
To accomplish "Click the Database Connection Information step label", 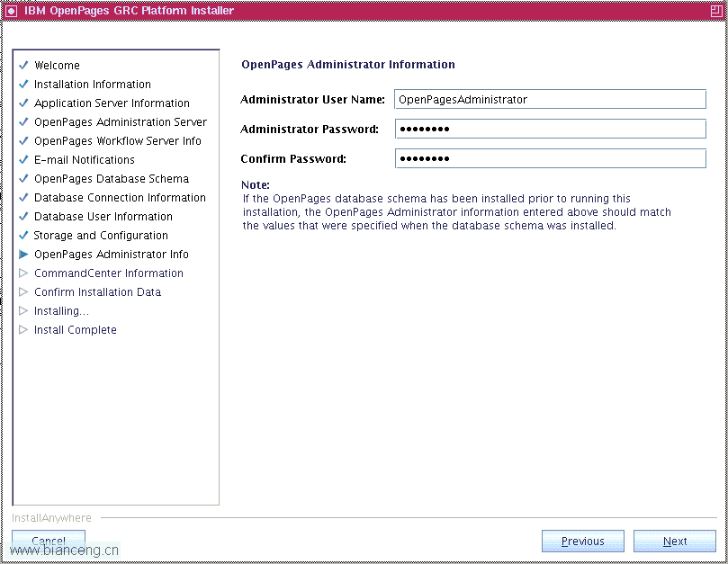I will [x=120, y=197].
